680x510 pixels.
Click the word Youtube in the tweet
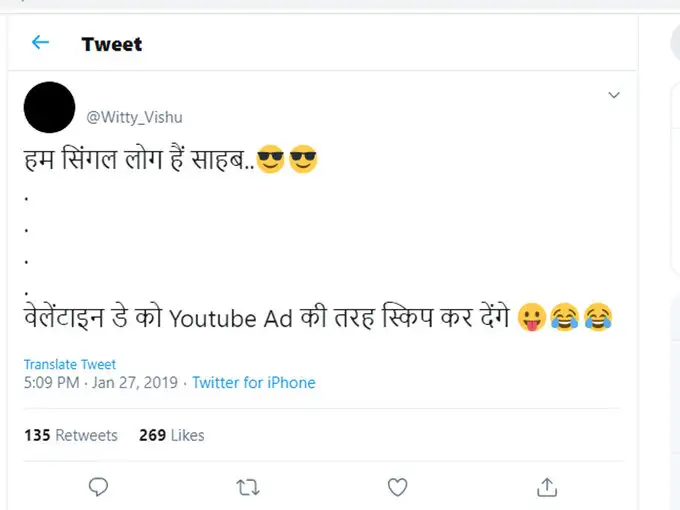pyautogui.click(x=200, y=319)
